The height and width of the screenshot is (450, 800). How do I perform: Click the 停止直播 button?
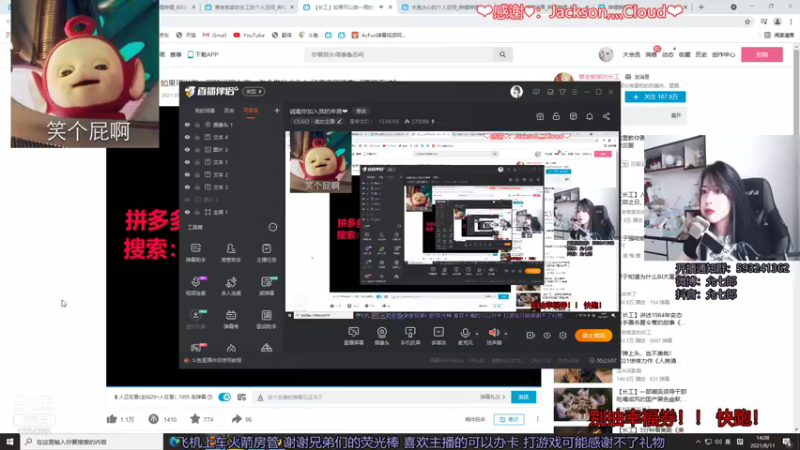click(593, 335)
